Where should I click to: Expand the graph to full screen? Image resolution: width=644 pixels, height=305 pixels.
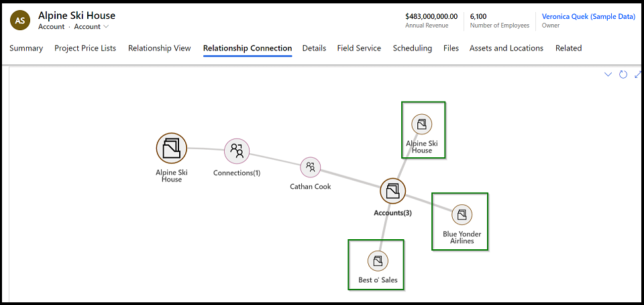(638, 75)
